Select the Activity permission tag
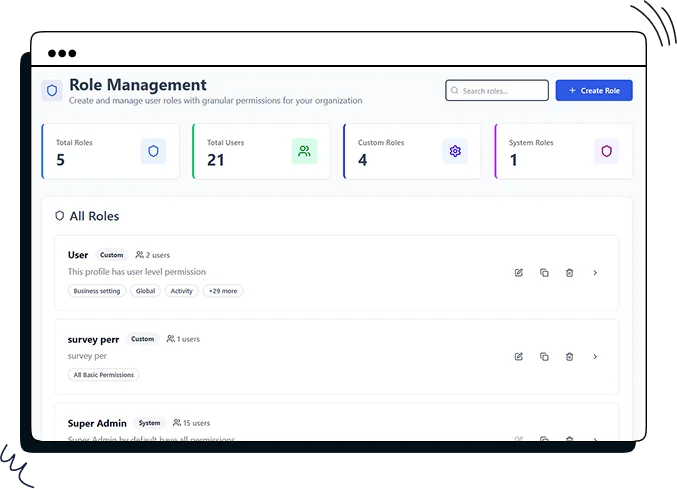 pyautogui.click(x=181, y=291)
